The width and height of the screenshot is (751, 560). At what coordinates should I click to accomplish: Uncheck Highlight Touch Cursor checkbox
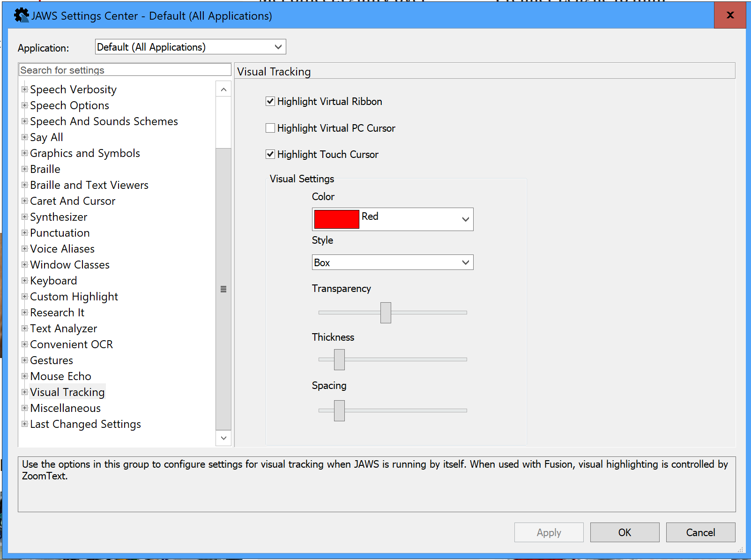click(x=270, y=154)
